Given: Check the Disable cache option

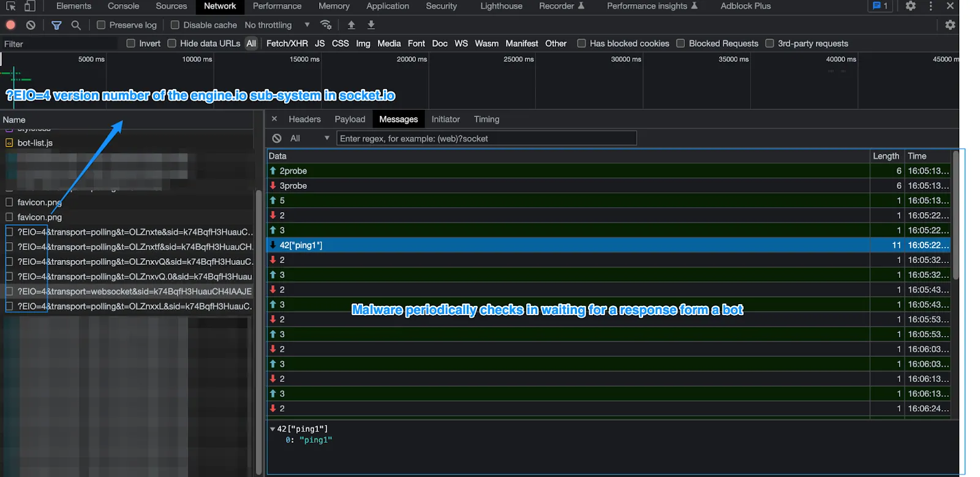Looking at the screenshot, I should coord(175,25).
